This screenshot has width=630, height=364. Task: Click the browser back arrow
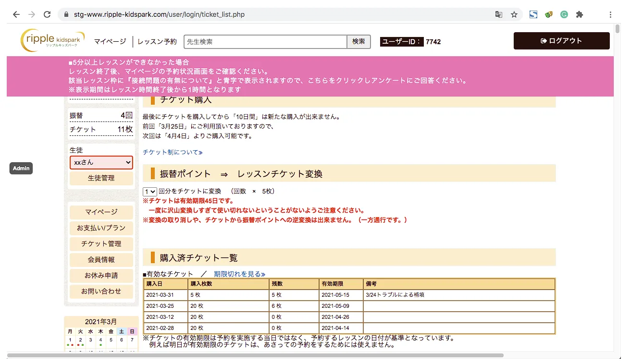pos(16,14)
